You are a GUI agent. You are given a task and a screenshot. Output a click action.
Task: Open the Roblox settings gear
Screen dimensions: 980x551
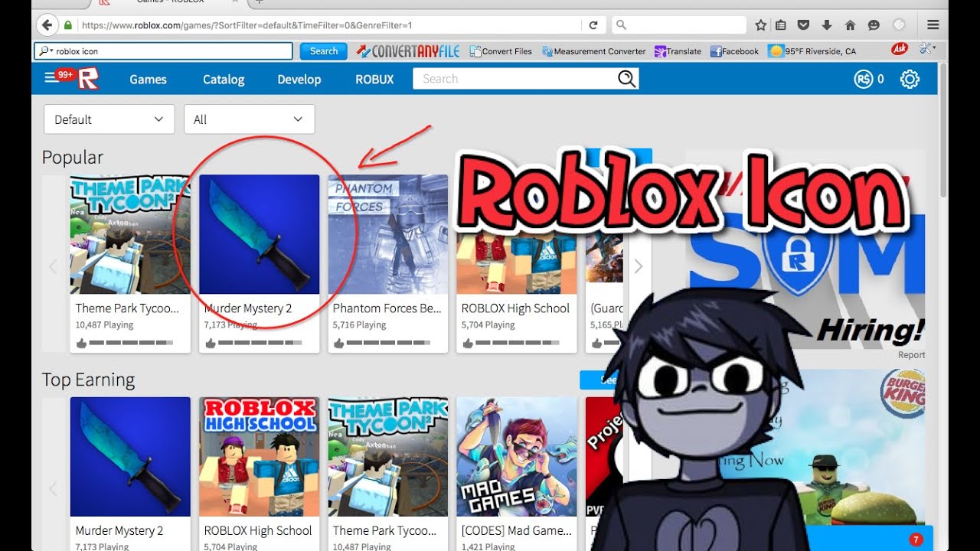[x=910, y=79]
